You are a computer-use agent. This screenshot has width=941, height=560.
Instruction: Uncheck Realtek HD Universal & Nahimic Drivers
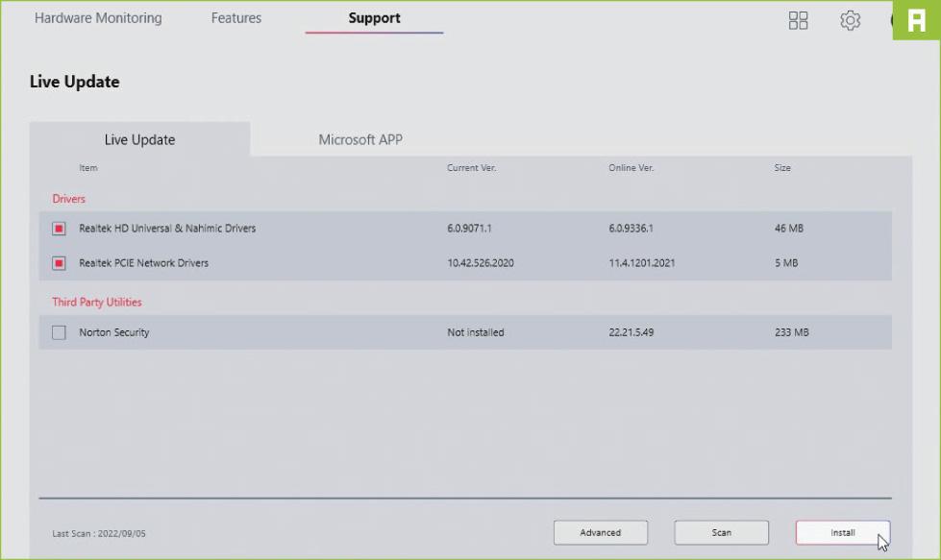[59, 229]
